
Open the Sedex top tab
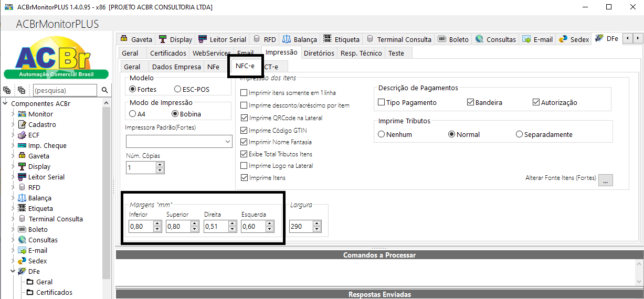(574, 39)
